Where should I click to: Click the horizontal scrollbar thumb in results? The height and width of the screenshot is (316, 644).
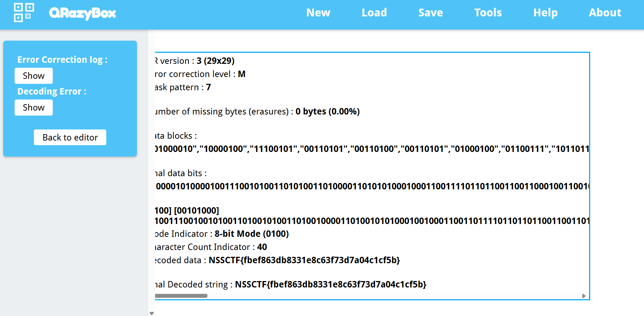181,296
